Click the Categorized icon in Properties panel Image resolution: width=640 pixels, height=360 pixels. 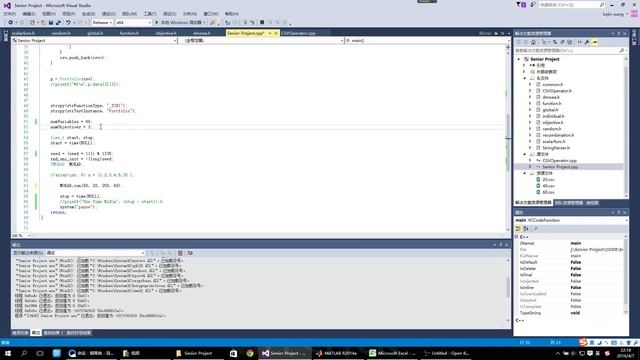coord(518,229)
